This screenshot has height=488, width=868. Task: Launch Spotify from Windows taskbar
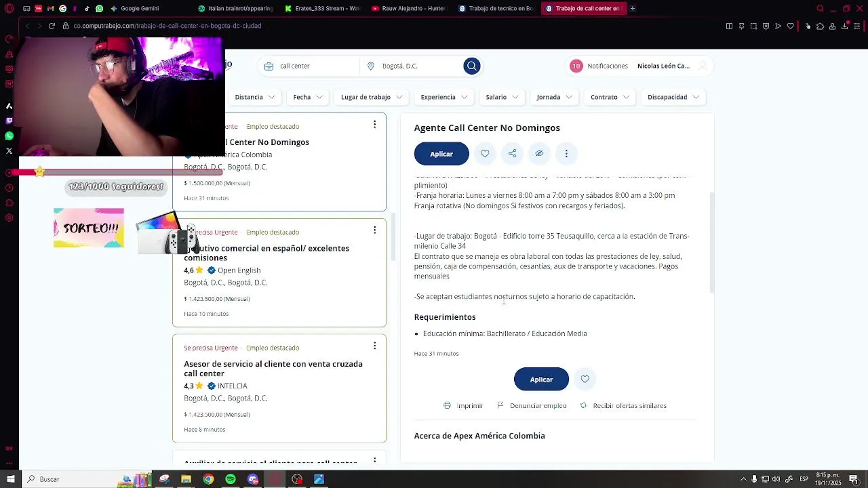(x=231, y=479)
